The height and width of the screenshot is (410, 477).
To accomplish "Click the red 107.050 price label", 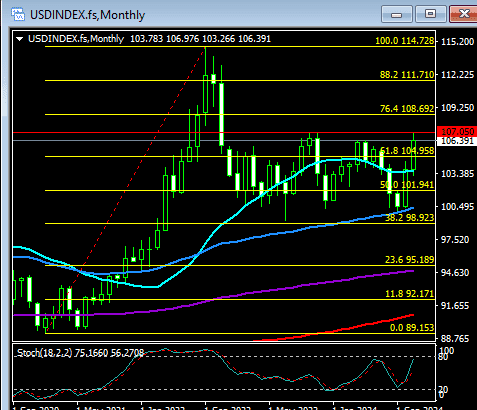I will 457,132.
